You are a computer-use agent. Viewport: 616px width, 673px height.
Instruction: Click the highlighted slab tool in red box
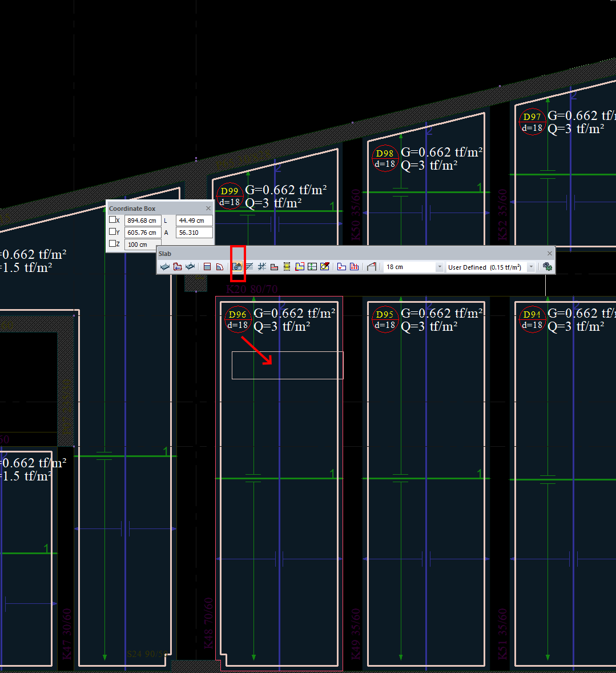(x=237, y=267)
